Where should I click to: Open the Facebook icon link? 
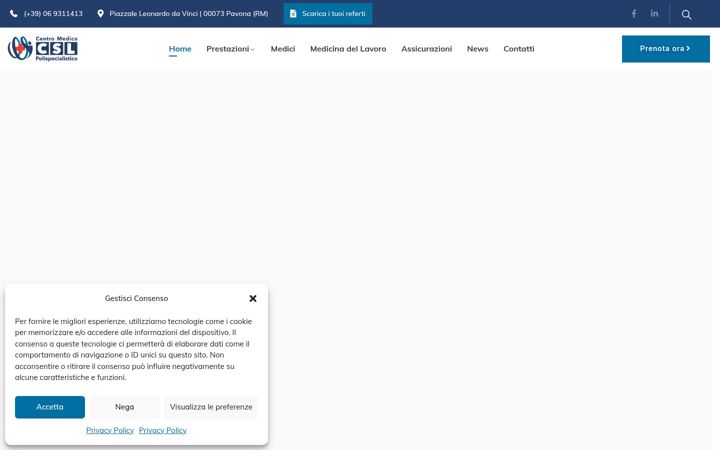click(x=634, y=14)
